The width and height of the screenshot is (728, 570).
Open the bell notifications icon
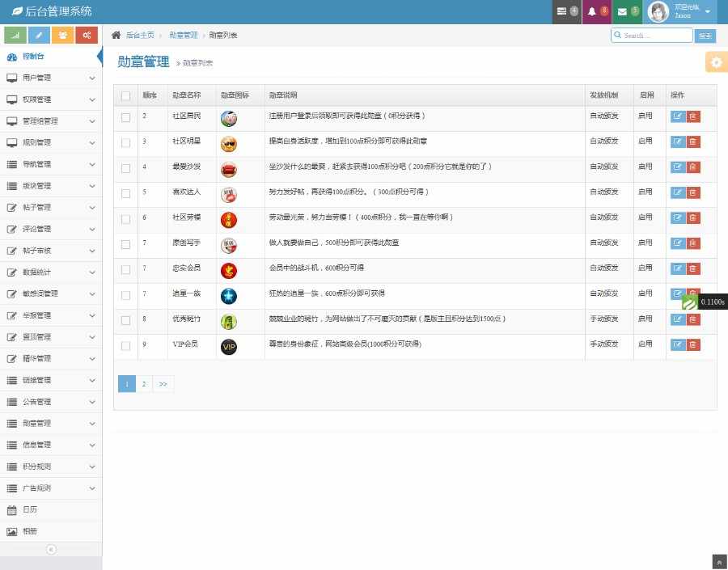coord(596,11)
